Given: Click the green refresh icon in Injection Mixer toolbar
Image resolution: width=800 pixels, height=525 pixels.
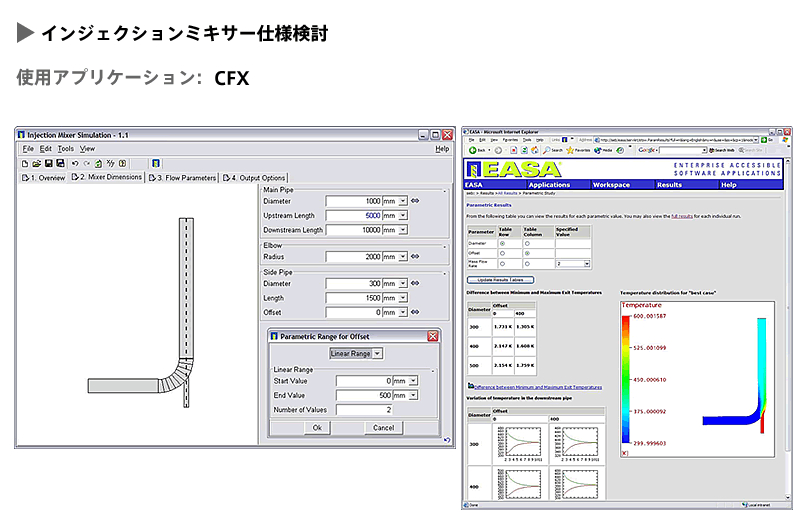Looking at the screenshot, I should point(98,164).
